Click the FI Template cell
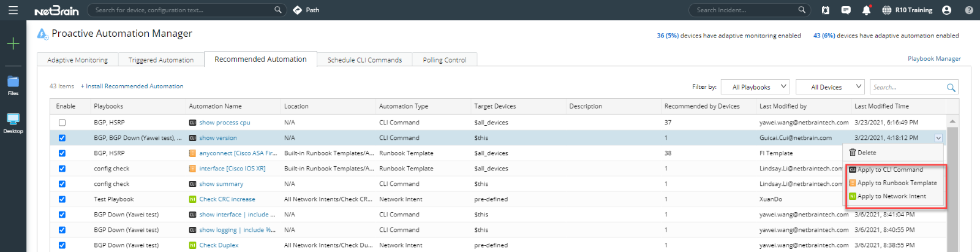980x252 pixels. pyautogui.click(x=776, y=153)
